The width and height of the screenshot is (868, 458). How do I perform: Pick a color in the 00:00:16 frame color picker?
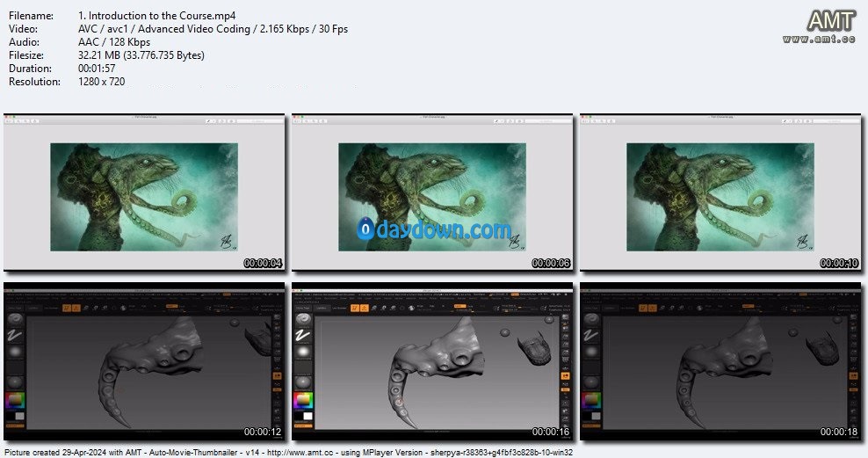pyautogui.click(x=303, y=399)
